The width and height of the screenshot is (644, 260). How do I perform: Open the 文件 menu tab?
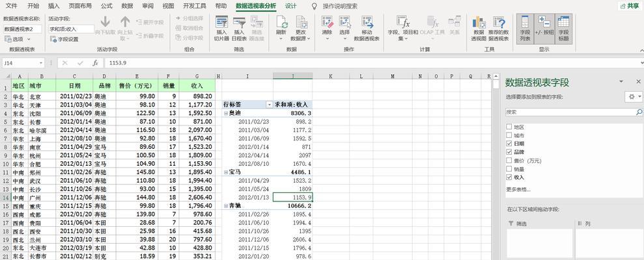[12, 6]
